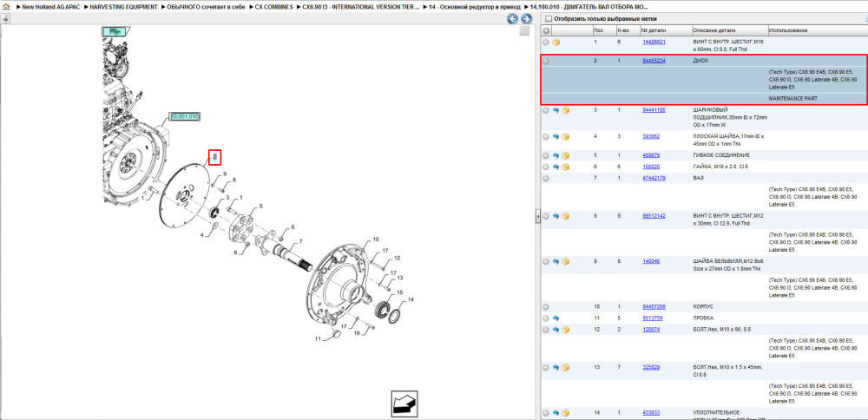868x420 pixels.
Task: Collapse panel using the splitter arrow handle
Action: (537, 216)
